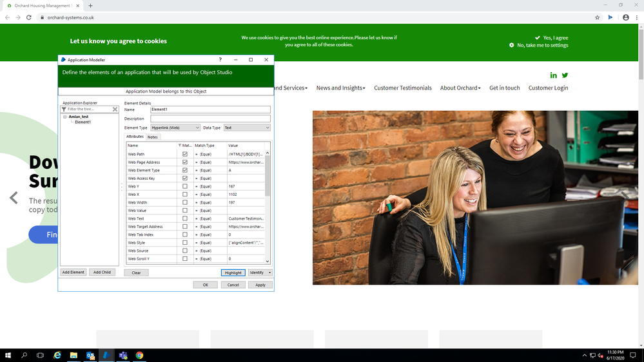Open the Twitter bird icon link

pos(565,75)
